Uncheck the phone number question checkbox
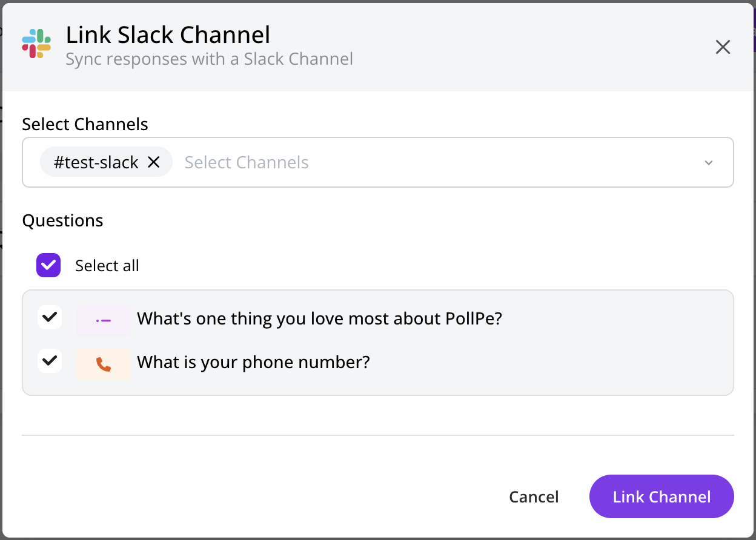Image resolution: width=756 pixels, height=540 pixels. pos(50,361)
